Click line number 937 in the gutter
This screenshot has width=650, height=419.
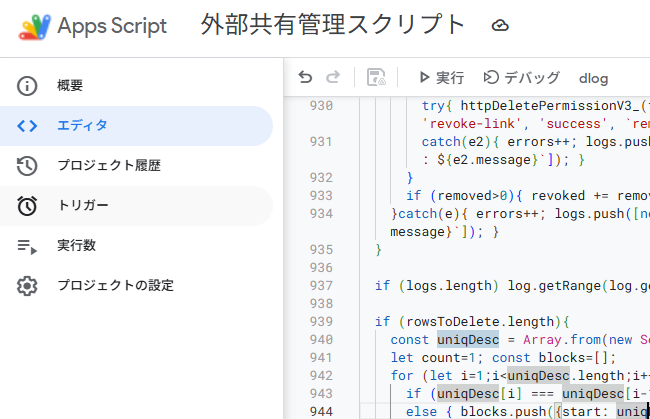tap(321, 286)
